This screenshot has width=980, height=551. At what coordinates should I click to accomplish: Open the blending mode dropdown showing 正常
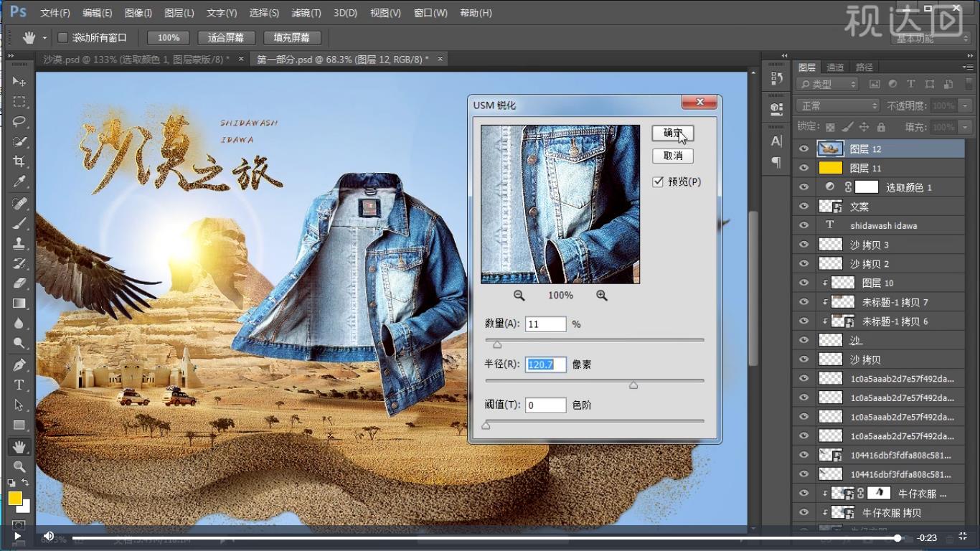click(837, 105)
